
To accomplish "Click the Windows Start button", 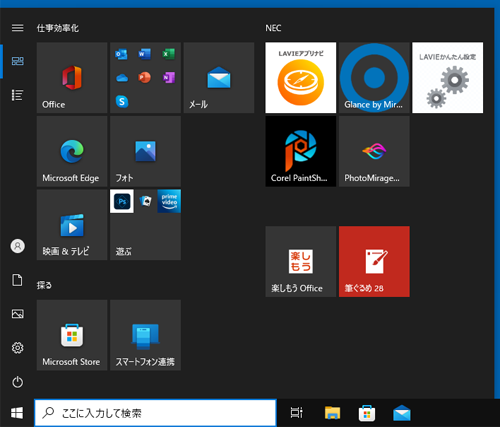I will click(17, 413).
